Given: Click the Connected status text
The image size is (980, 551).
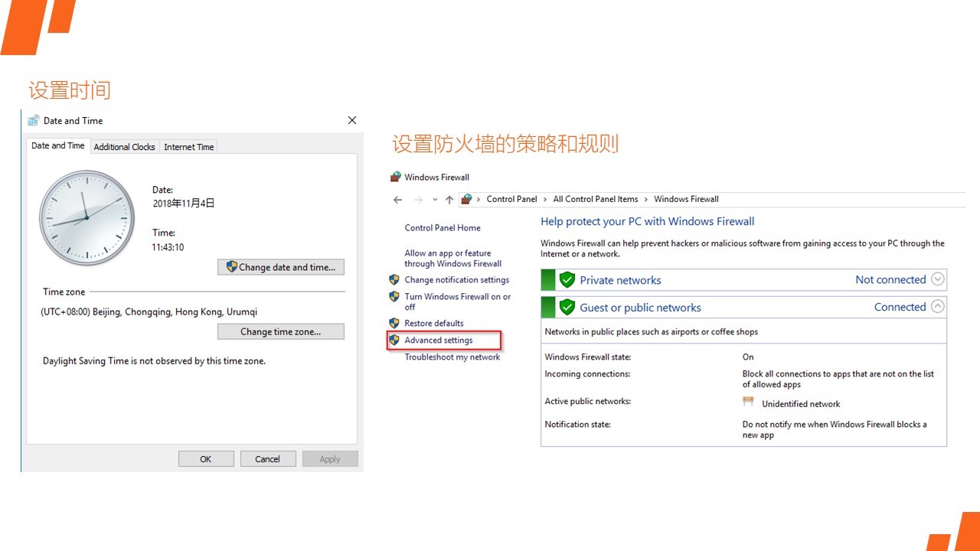Looking at the screenshot, I should 900,307.
